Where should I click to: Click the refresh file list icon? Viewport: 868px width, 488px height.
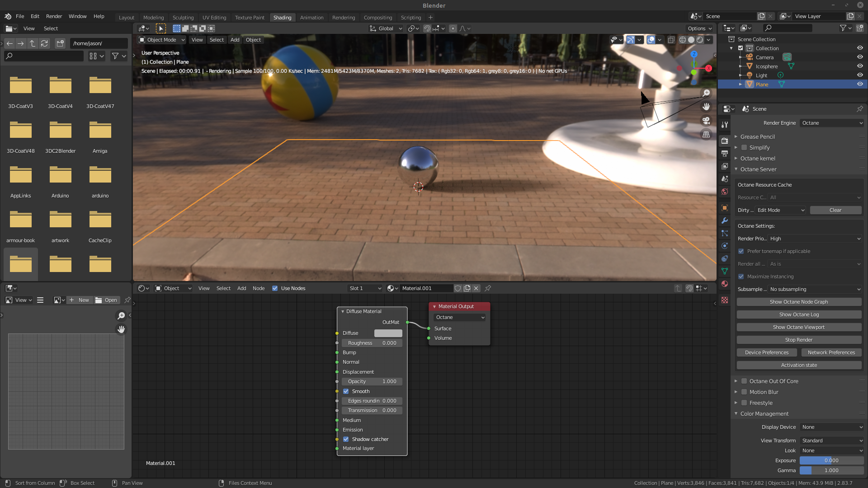[x=44, y=43]
